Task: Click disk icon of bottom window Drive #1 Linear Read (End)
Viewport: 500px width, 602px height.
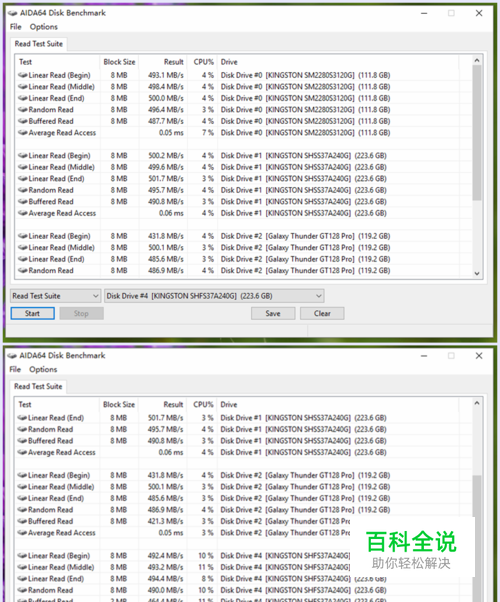Action: click(22, 418)
